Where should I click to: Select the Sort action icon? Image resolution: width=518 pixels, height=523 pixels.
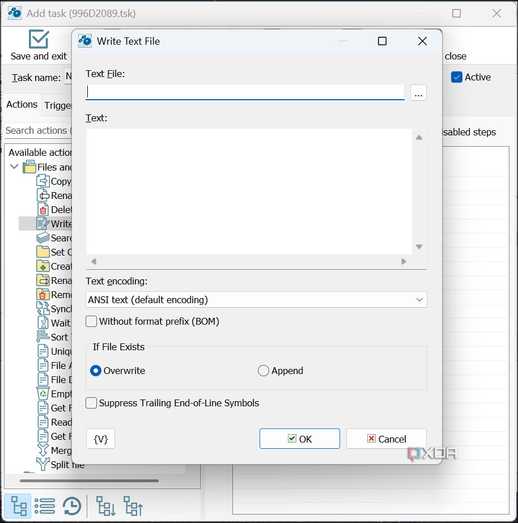43,337
